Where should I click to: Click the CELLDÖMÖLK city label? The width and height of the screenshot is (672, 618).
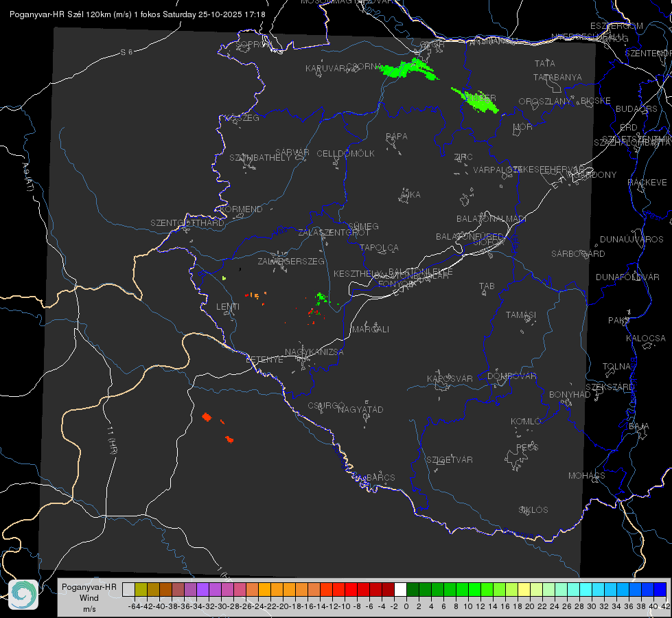tap(345, 154)
